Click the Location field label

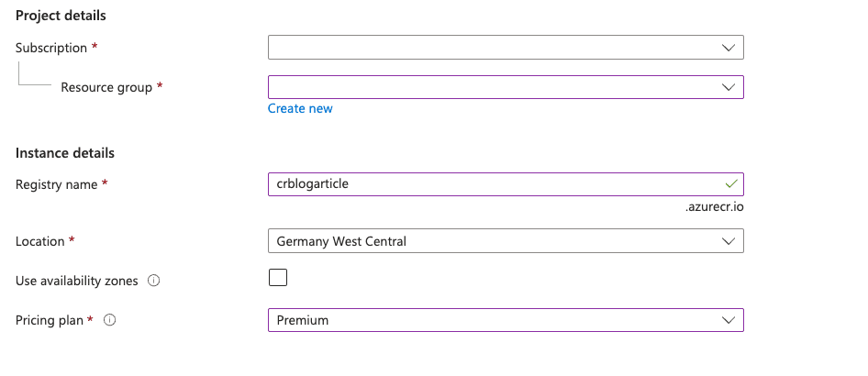(x=39, y=241)
